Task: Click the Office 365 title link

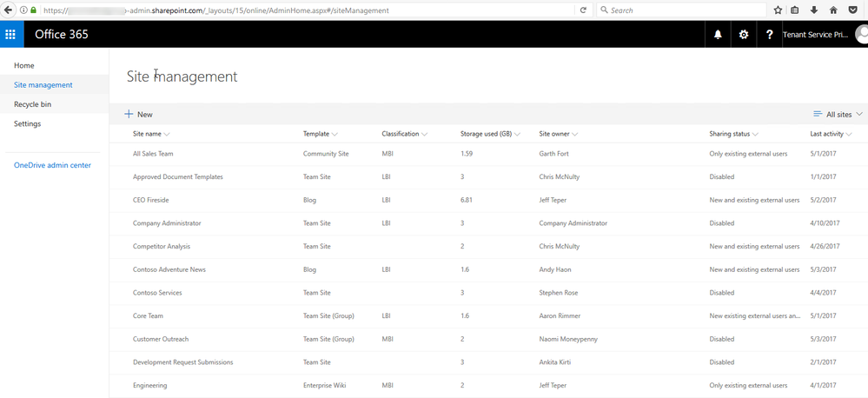Action: click(62, 34)
